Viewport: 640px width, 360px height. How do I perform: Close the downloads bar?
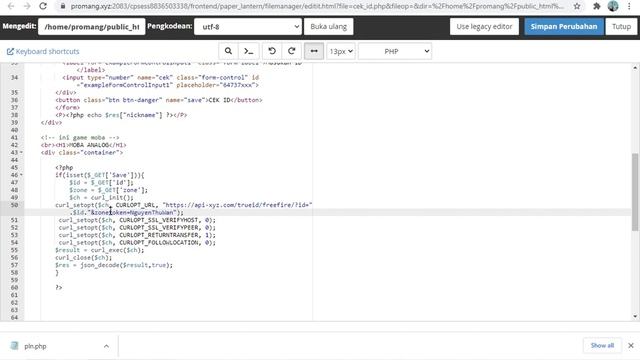631,345
